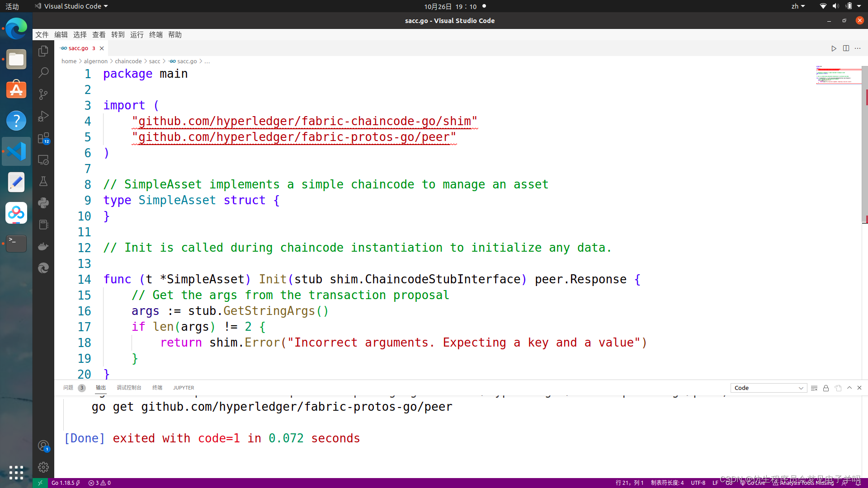Split the editor to the right

coord(846,48)
